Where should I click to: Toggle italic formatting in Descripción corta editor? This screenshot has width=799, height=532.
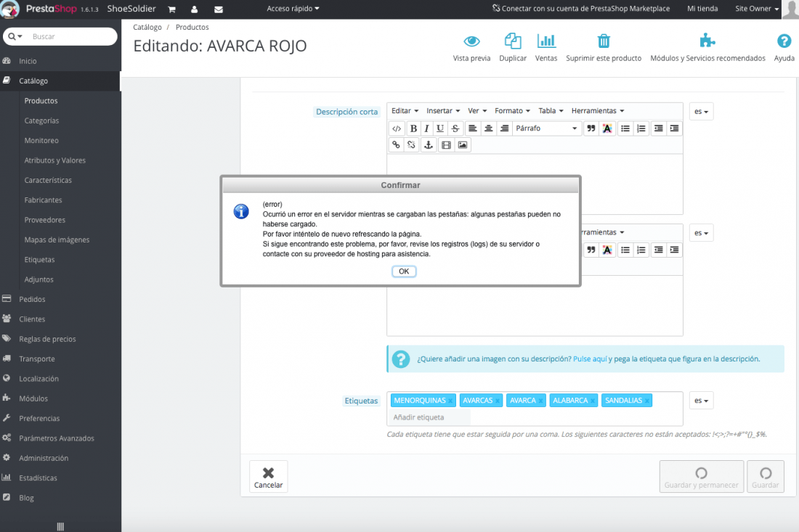[x=426, y=128]
